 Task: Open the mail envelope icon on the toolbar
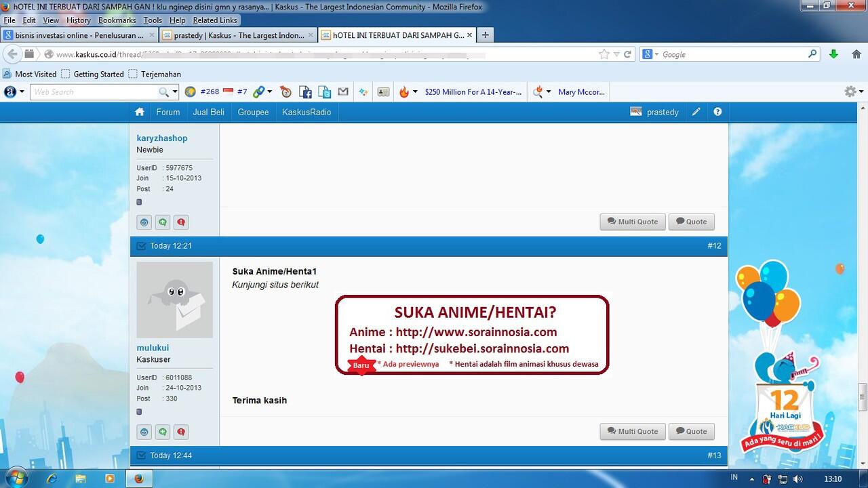[343, 91]
